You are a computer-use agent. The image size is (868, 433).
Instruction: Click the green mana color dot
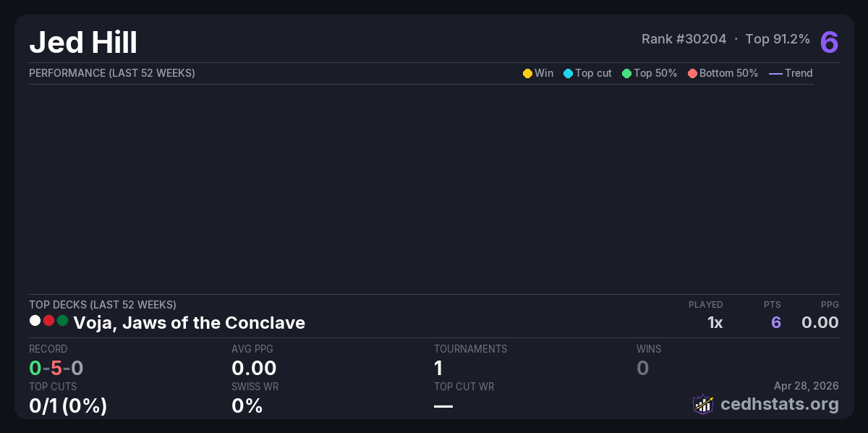click(x=62, y=321)
